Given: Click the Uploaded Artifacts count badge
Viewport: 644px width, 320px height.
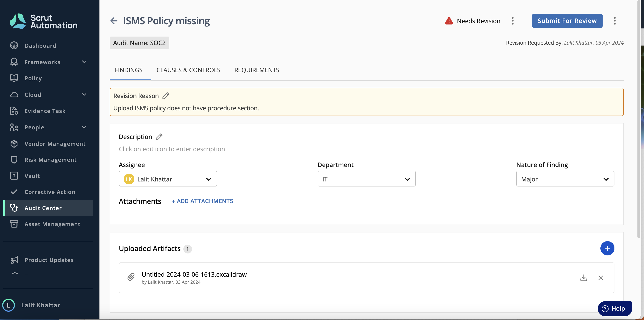Looking at the screenshot, I should tap(188, 249).
